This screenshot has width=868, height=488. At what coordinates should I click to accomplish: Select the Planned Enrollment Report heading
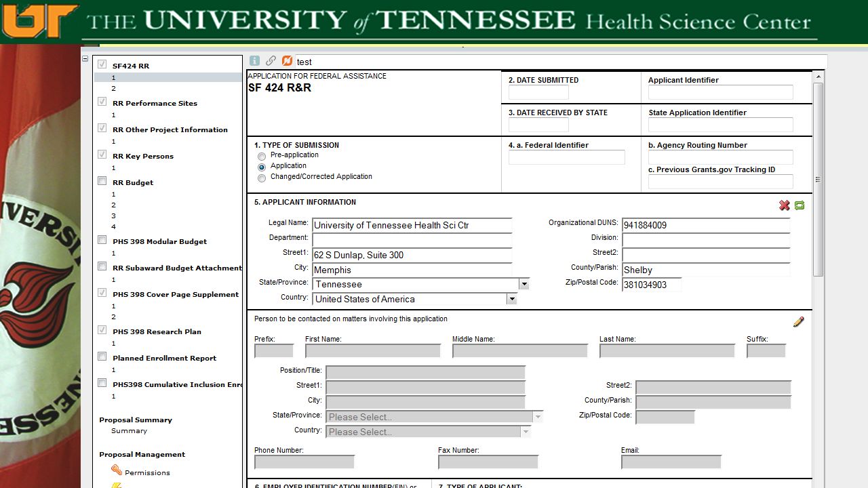click(165, 358)
